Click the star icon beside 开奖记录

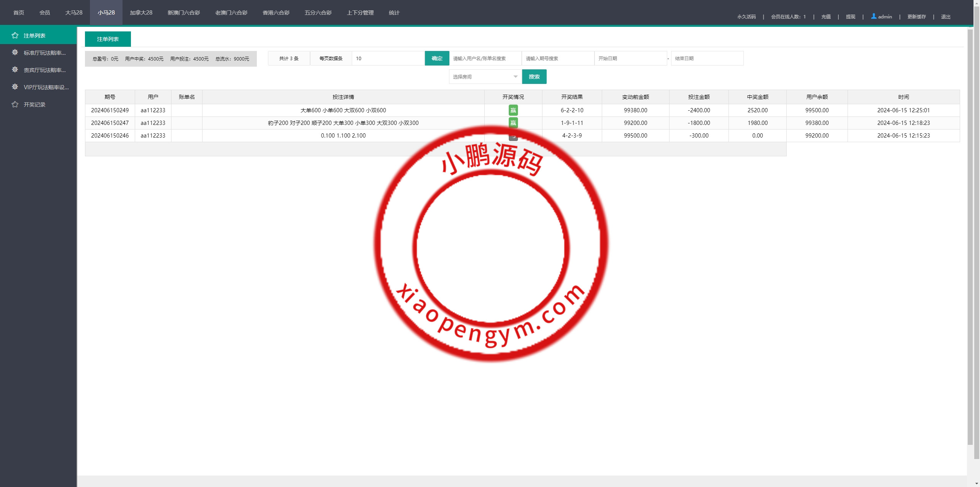(x=15, y=104)
